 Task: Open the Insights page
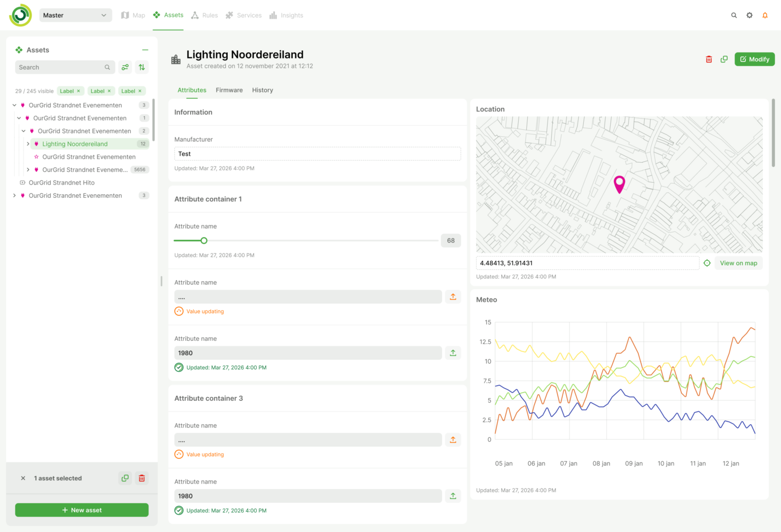[286, 15]
